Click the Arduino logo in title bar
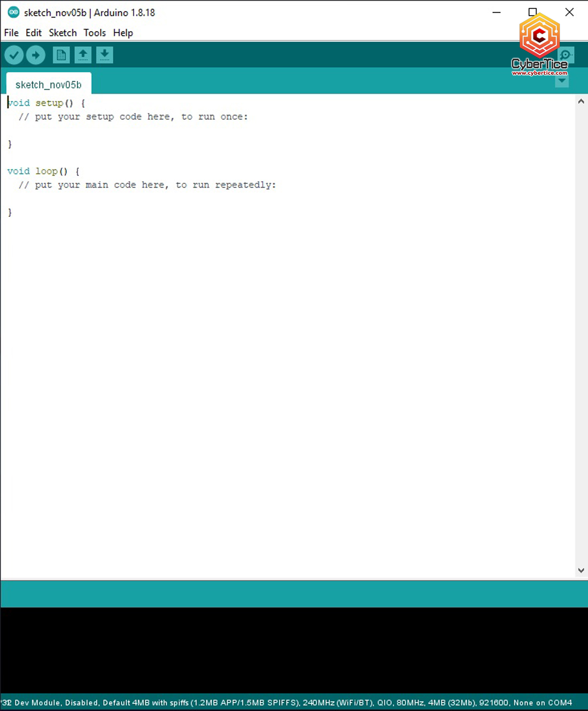The image size is (588, 711). pyautogui.click(x=13, y=13)
